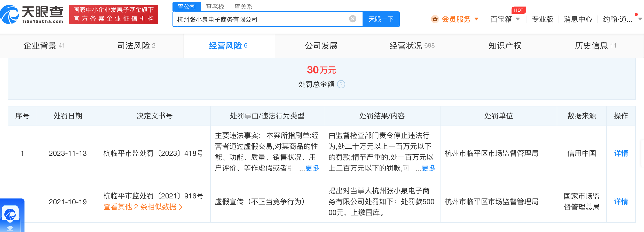Clear the search box with the X icon
Viewport: 644px width, 232px height.
coord(352,19)
